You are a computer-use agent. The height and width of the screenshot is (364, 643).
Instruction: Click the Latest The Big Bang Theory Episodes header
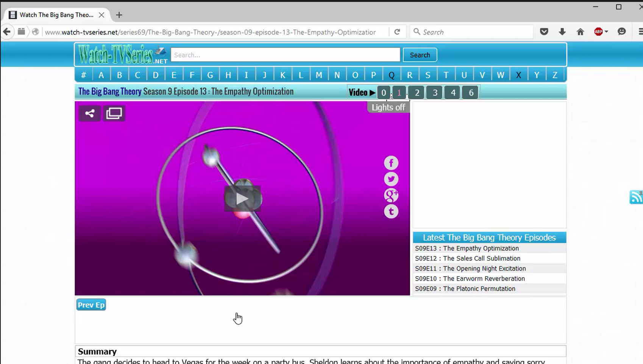(x=489, y=238)
